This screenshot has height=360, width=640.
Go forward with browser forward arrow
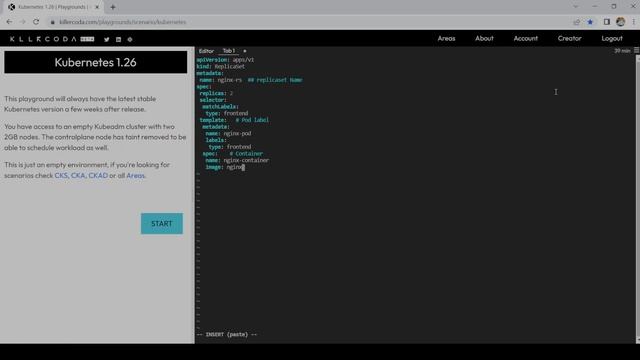(x=22, y=22)
